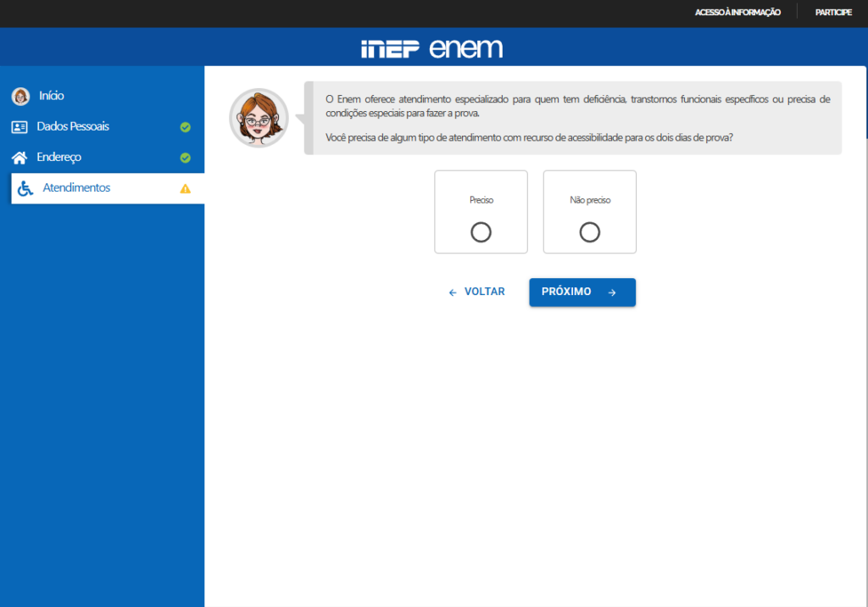
Task: Click the yellow warning icon on Atendimentos
Action: click(186, 189)
